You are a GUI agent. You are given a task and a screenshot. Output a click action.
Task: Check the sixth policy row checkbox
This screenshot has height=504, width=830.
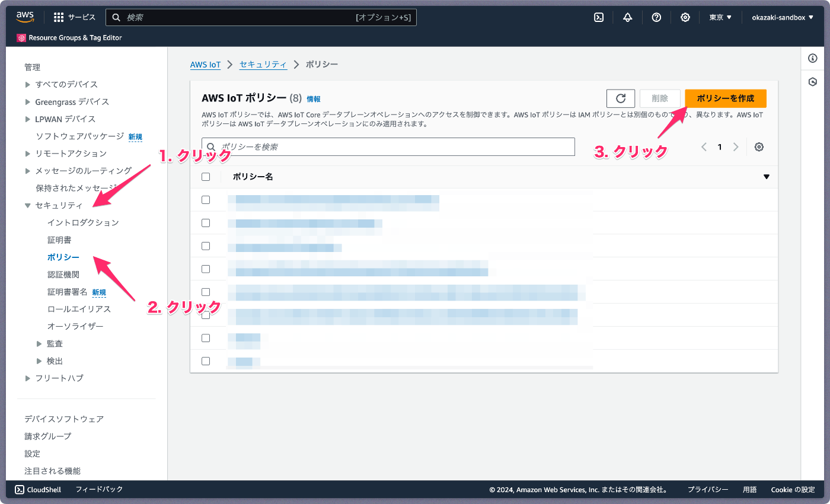(x=206, y=315)
